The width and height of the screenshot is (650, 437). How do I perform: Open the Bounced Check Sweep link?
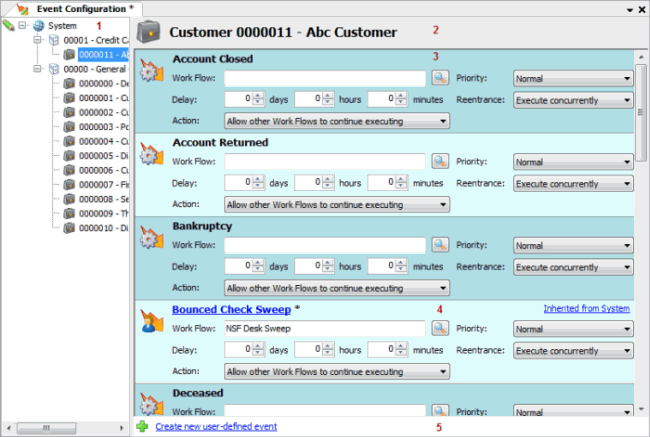(x=231, y=310)
